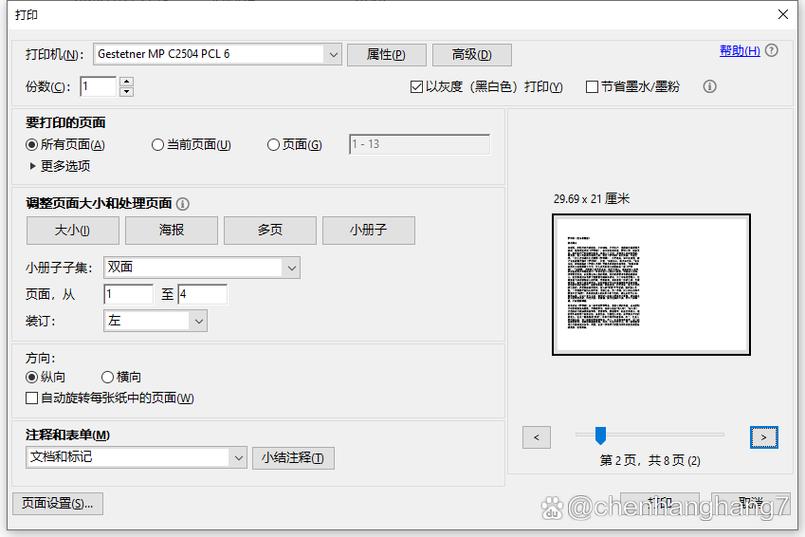This screenshot has width=805, height=537.
Task: Open the 小册子子集 dropdown showing 双面
Action: (x=202, y=267)
